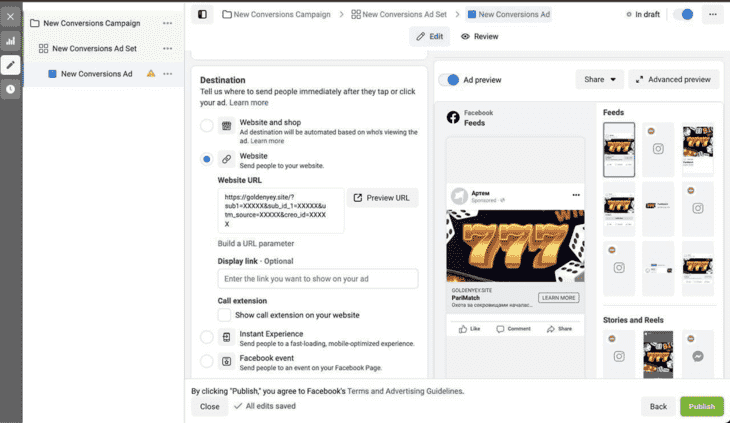730x423 pixels.
Task: Click the Close button at bottom
Action: pos(210,406)
